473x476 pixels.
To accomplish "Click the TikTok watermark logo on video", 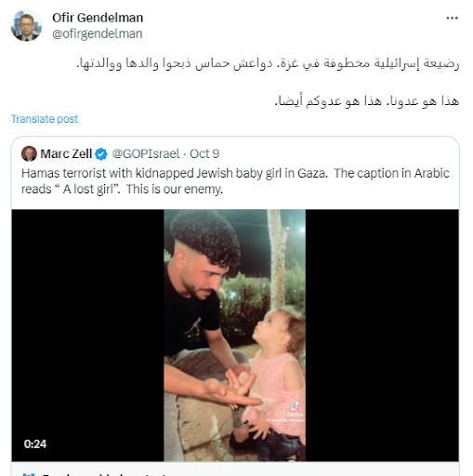I will pos(295,406).
